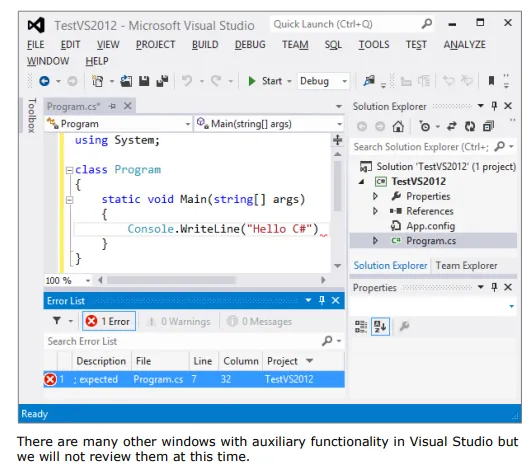
Task: Collapse the TestVS2012 project node
Action: [362, 182]
